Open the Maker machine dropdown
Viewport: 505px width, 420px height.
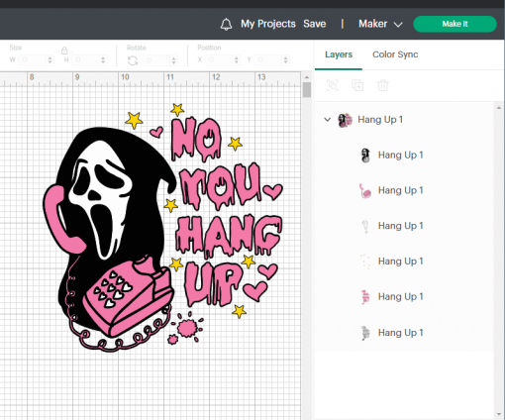coord(380,24)
